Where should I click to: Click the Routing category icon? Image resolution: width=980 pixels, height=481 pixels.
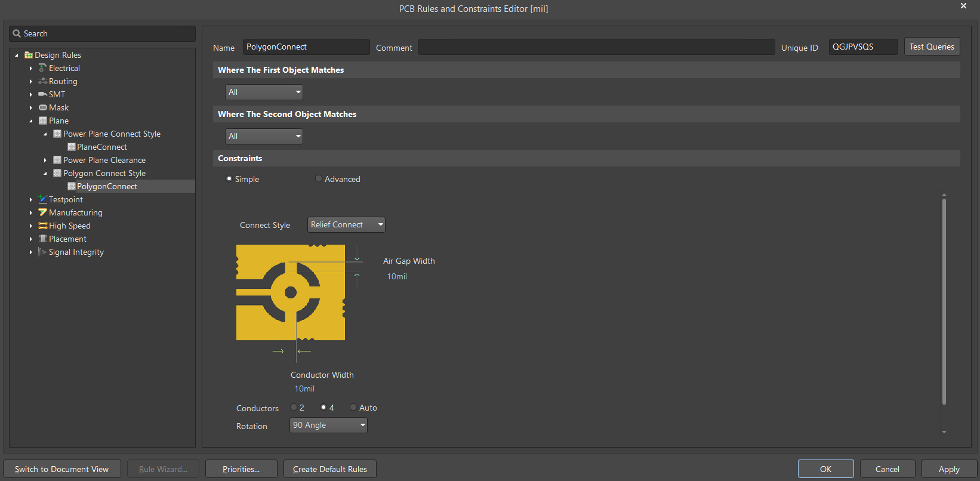42,81
